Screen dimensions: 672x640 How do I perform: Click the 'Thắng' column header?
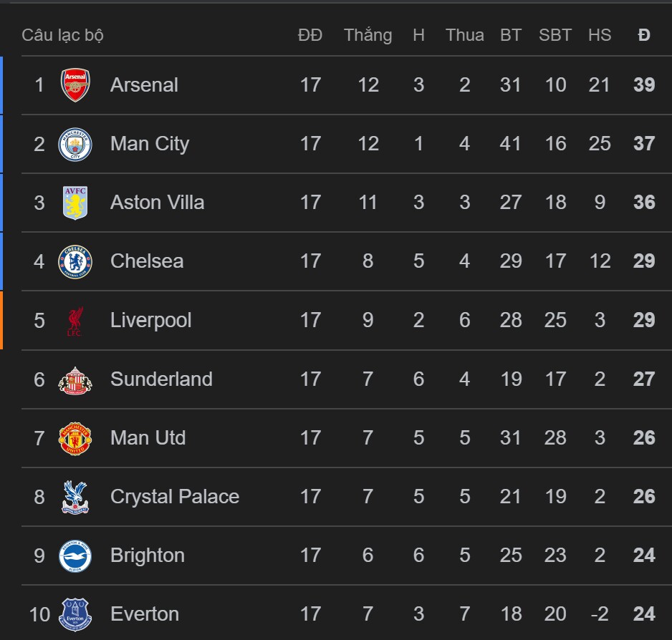coord(368,35)
